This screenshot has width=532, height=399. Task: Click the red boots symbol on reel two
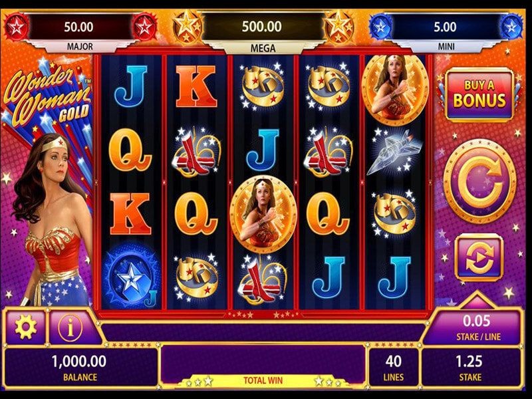coord(196,152)
